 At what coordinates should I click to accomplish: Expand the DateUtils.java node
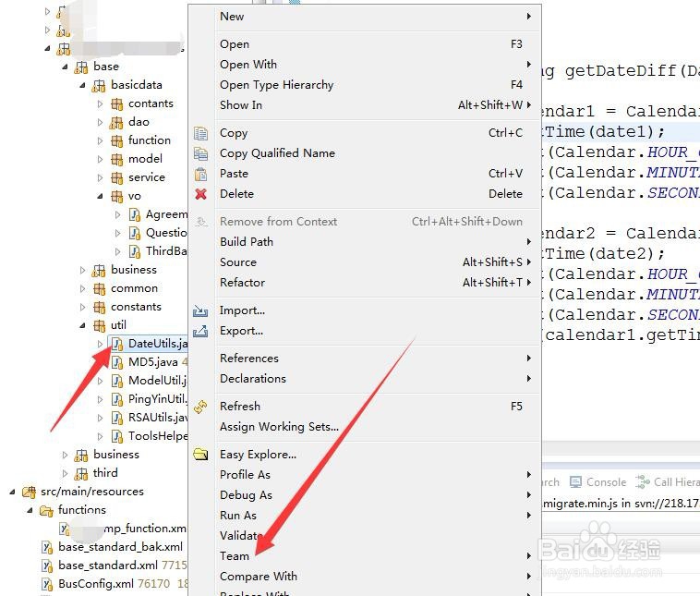point(100,344)
